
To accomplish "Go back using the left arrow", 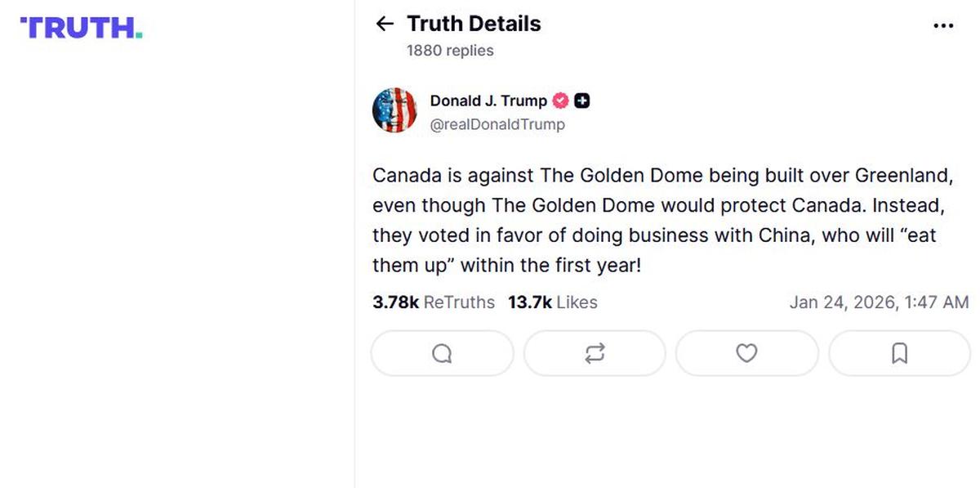I will (x=385, y=25).
